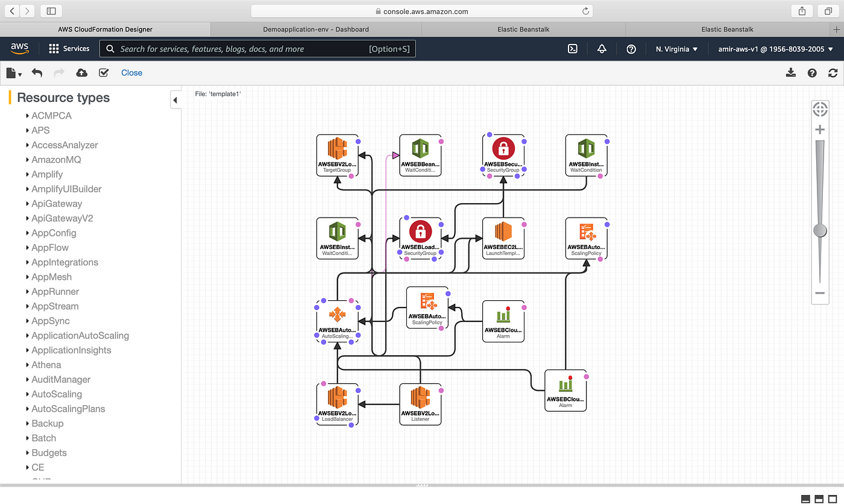This screenshot has width=844, height=504.
Task: Select the AWSEBAuto... AutoScalingGroup node
Action: point(337,321)
